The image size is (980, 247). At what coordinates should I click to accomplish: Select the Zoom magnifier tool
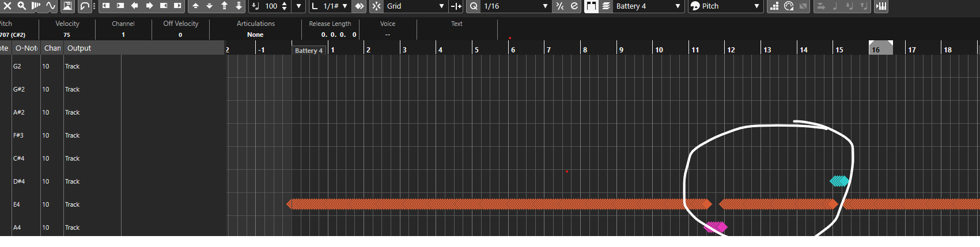coord(21,6)
